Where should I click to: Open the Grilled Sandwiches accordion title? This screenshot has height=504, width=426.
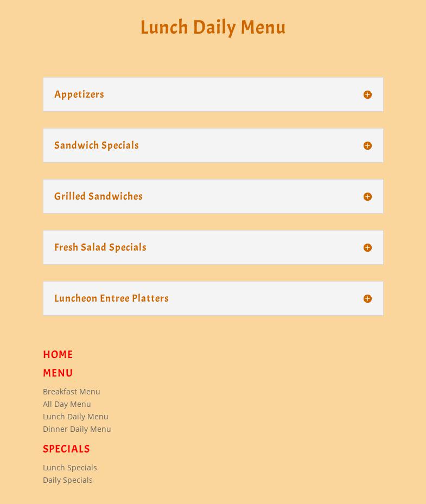click(98, 196)
